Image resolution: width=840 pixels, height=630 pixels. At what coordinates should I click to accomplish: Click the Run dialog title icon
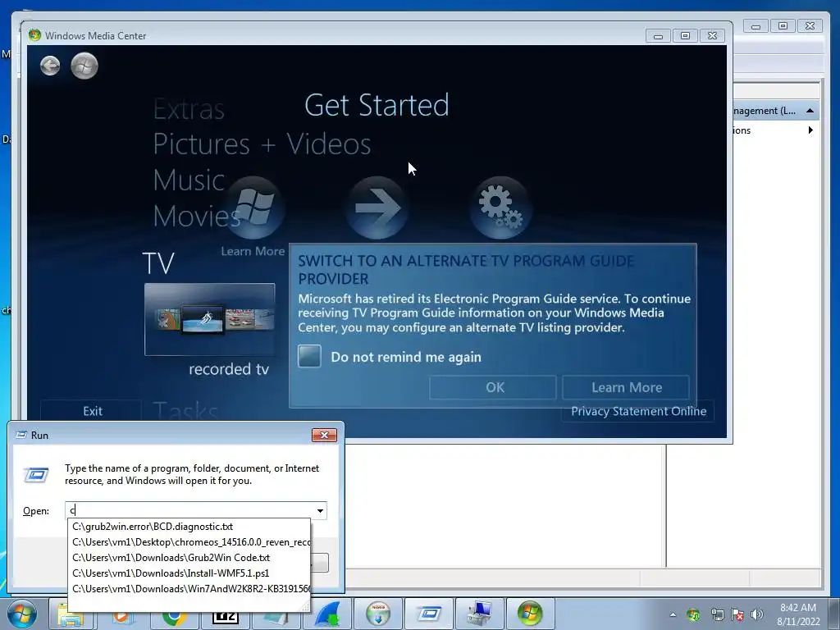(21, 435)
